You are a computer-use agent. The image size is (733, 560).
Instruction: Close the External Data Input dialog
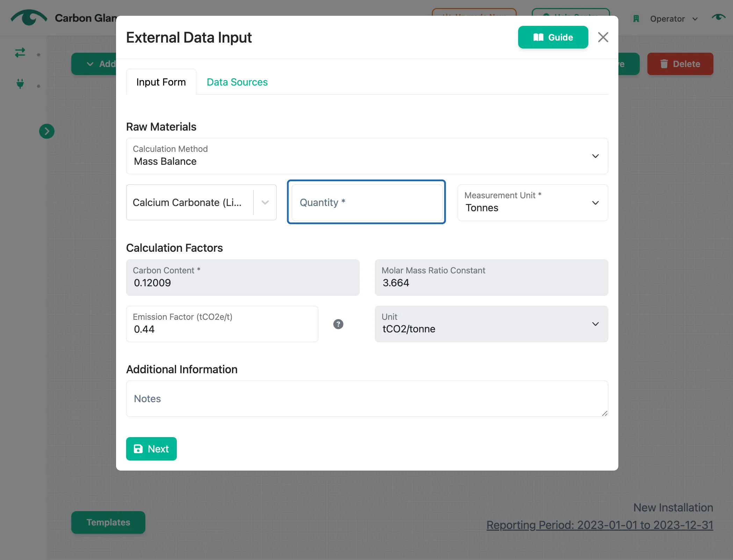[x=603, y=37]
